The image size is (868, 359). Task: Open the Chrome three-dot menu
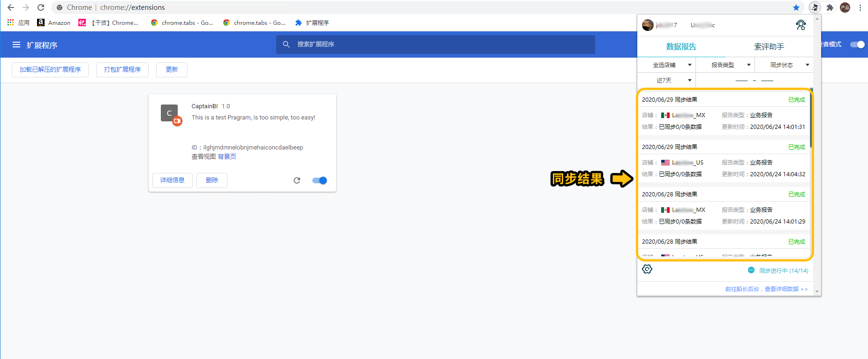[860, 7]
